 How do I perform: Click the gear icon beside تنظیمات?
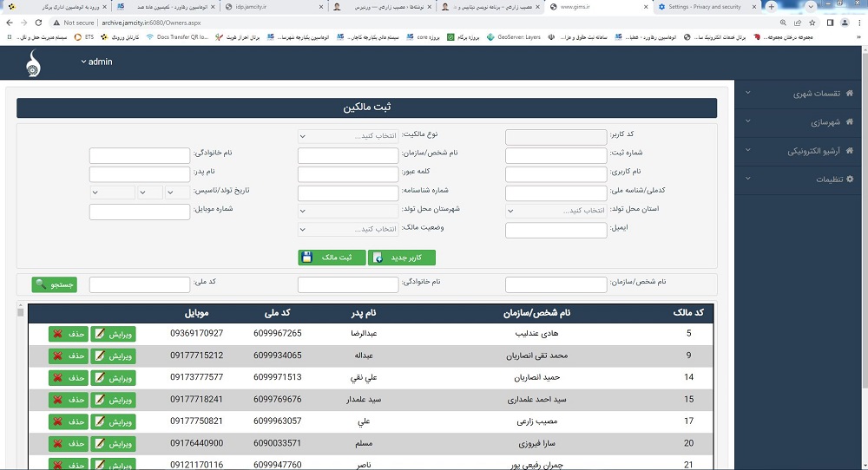pos(850,180)
